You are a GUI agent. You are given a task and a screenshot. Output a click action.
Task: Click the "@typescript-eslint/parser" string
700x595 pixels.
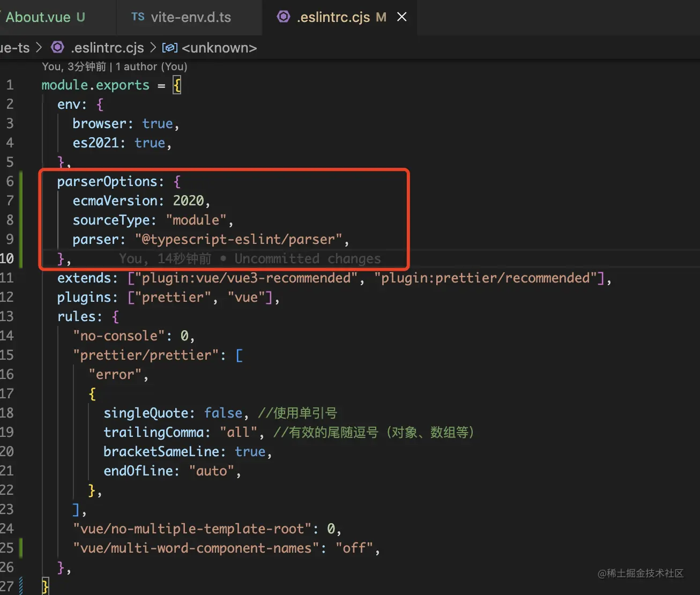tap(239, 240)
